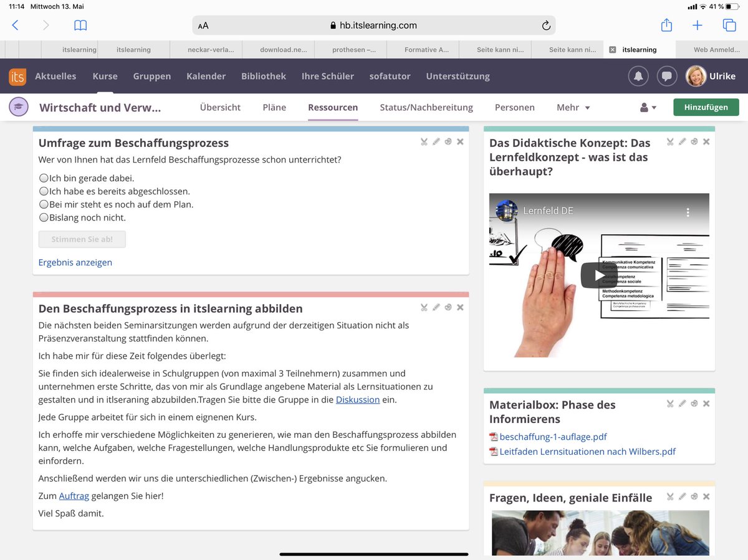The height and width of the screenshot is (560, 748).
Task: Delete the Umfrage zum Beschaffungsprozess block with X
Action: 460,142
